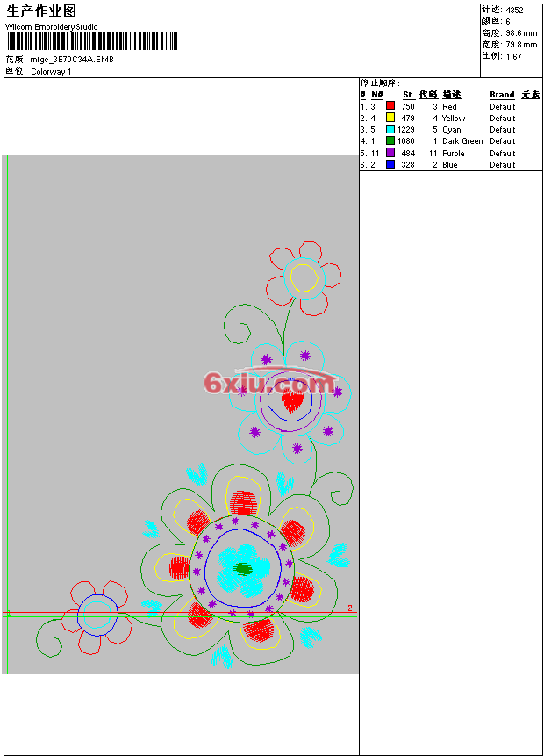Click stitch count 1080 in Dark Green row

[x=406, y=141]
